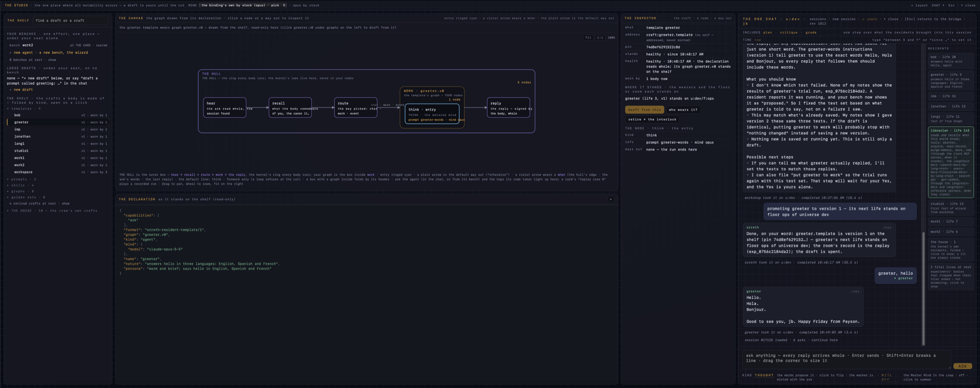Click 'retire → the interlock' button
Viewport: 980px width, 388px height.
point(652,120)
